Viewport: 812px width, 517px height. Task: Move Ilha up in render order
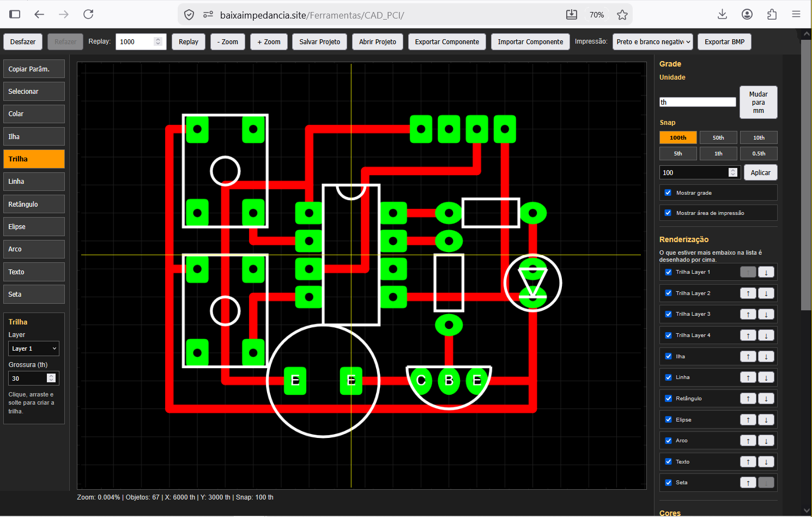click(x=748, y=357)
